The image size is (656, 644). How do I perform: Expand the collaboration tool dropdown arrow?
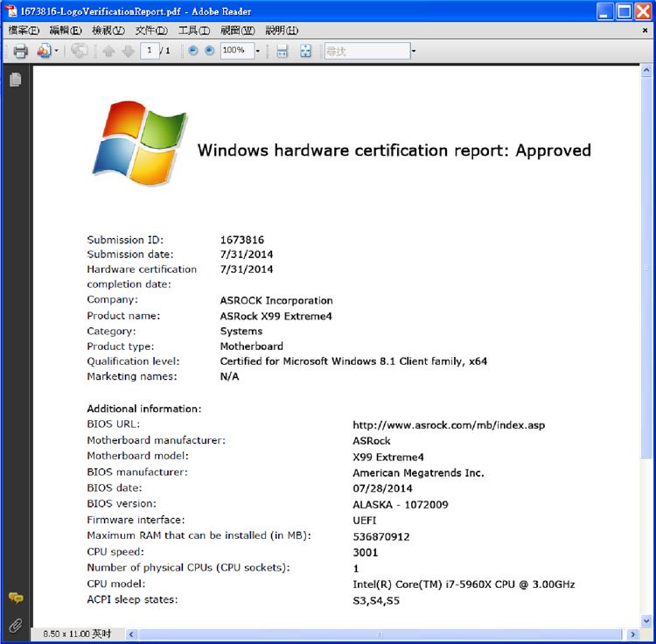point(57,51)
